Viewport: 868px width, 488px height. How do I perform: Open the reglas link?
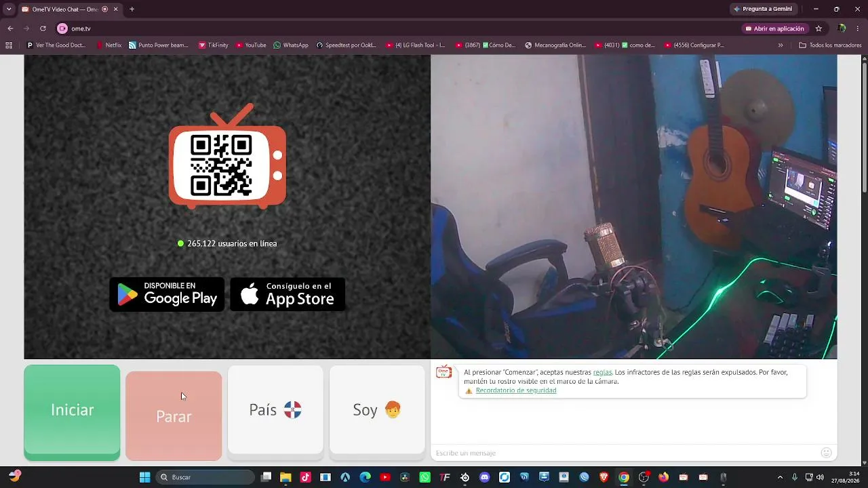(602, 372)
